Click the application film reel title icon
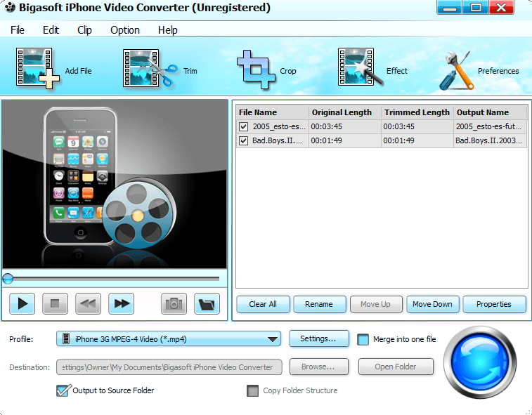 (10, 7)
